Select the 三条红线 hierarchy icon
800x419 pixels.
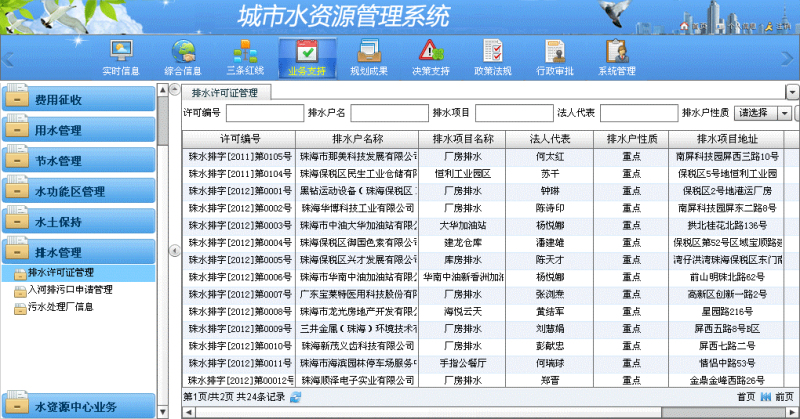[244, 50]
